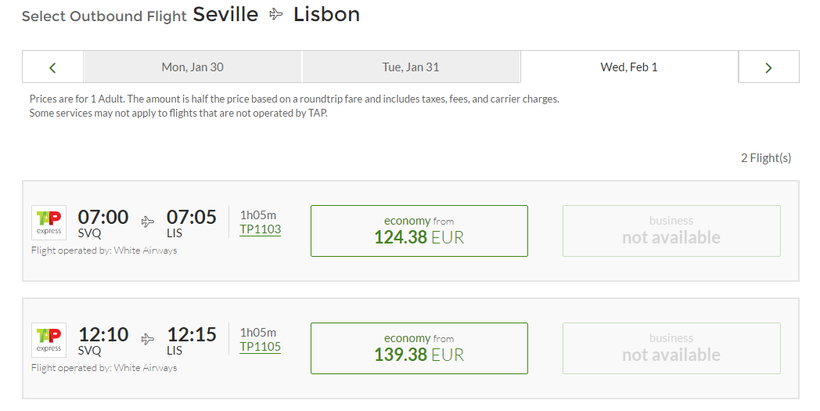Select the Mon, Jan 30 date tab
This screenshot has width=820, height=411.
click(192, 67)
